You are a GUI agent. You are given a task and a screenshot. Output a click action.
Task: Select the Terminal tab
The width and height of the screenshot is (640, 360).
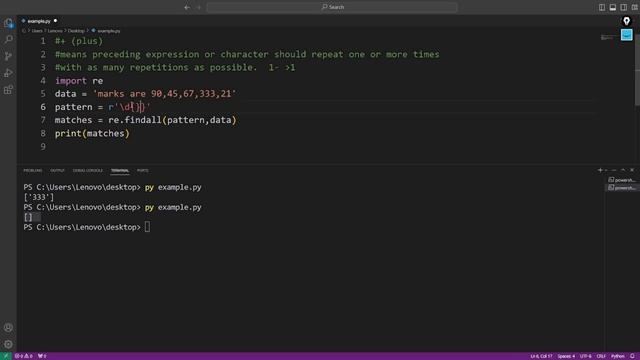click(120, 171)
